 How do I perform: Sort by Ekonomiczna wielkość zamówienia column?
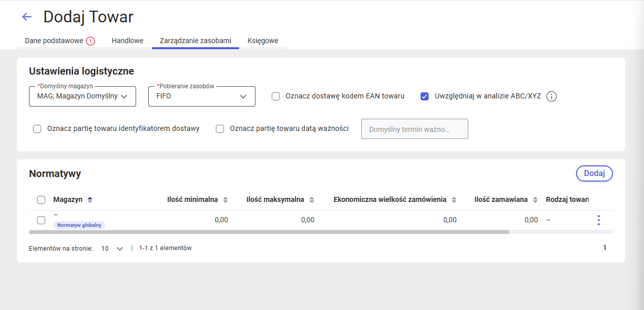click(454, 200)
